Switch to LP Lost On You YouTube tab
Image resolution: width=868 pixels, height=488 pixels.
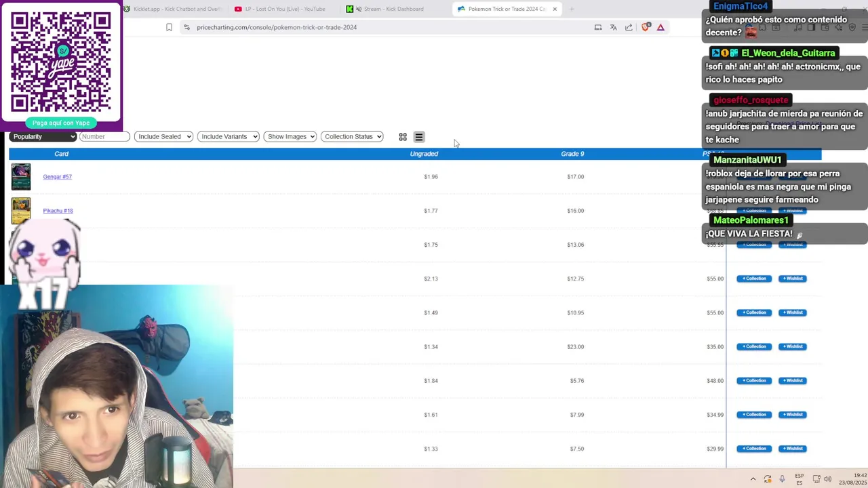pyautogui.click(x=282, y=9)
